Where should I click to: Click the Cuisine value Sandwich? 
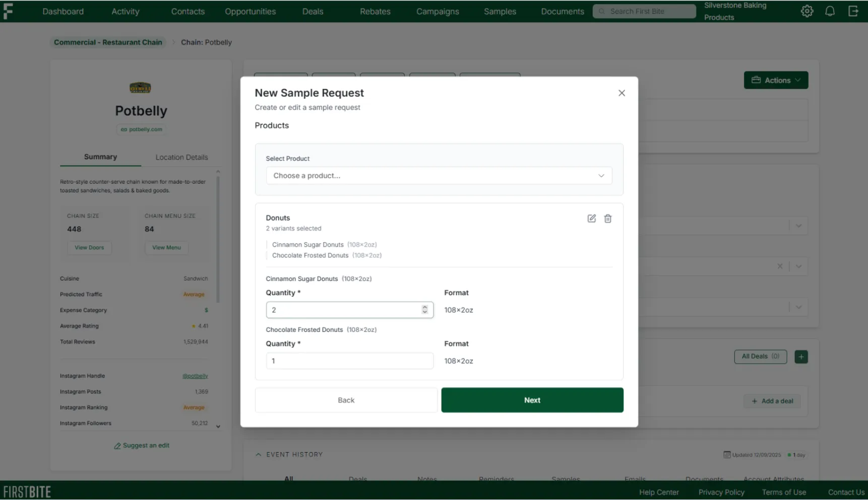click(x=196, y=279)
